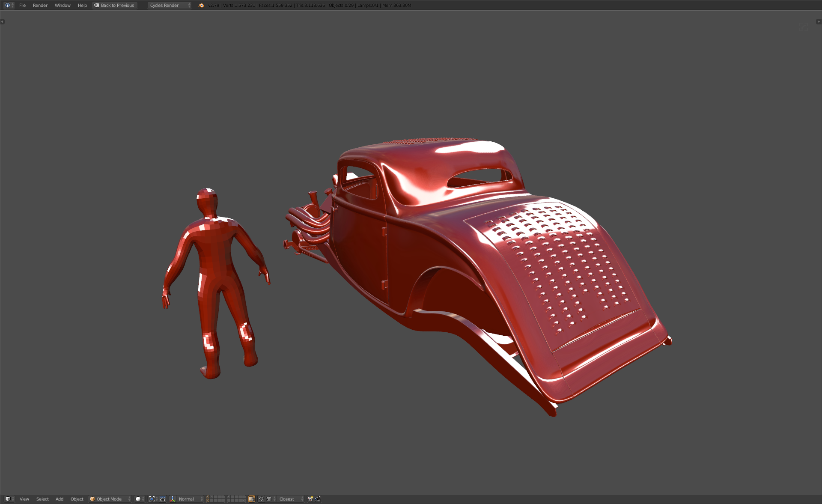Screen dimensions: 822x504
Task: Click the snap element type icon
Action: pos(269,499)
